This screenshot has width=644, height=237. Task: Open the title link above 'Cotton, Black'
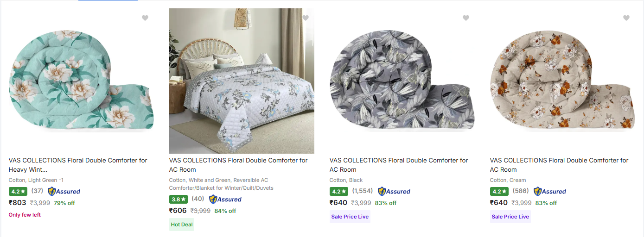coord(399,165)
